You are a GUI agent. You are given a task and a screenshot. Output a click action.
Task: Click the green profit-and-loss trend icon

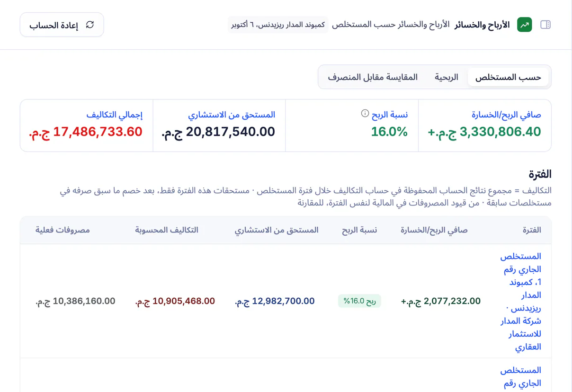pyautogui.click(x=525, y=25)
